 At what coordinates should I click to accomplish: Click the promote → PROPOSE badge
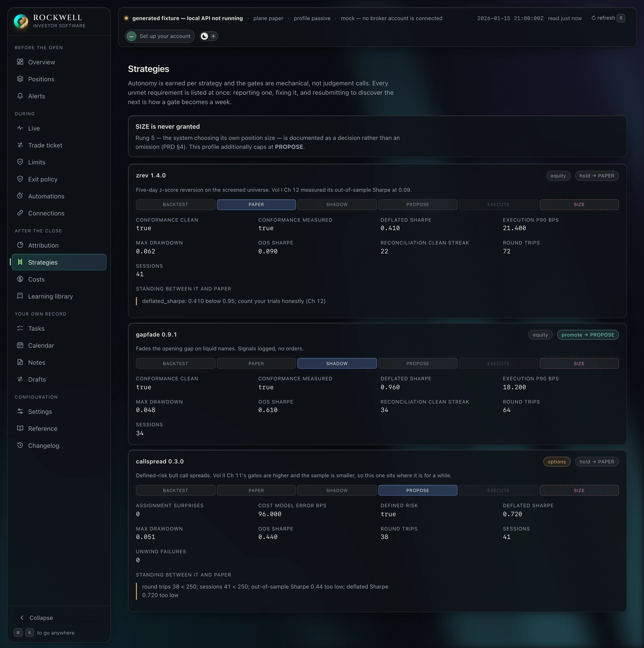[588, 335]
